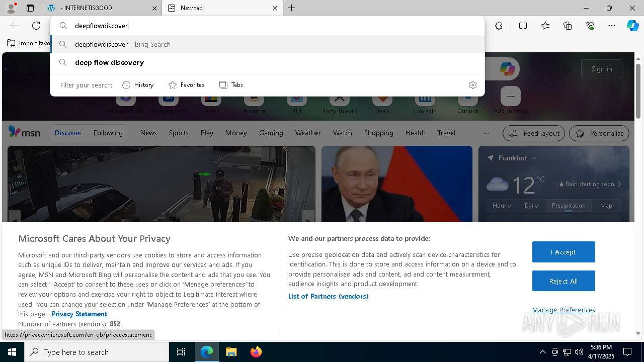The image size is (644, 362).
Task: Open News in MSN navigation
Action: coord(148,133)
